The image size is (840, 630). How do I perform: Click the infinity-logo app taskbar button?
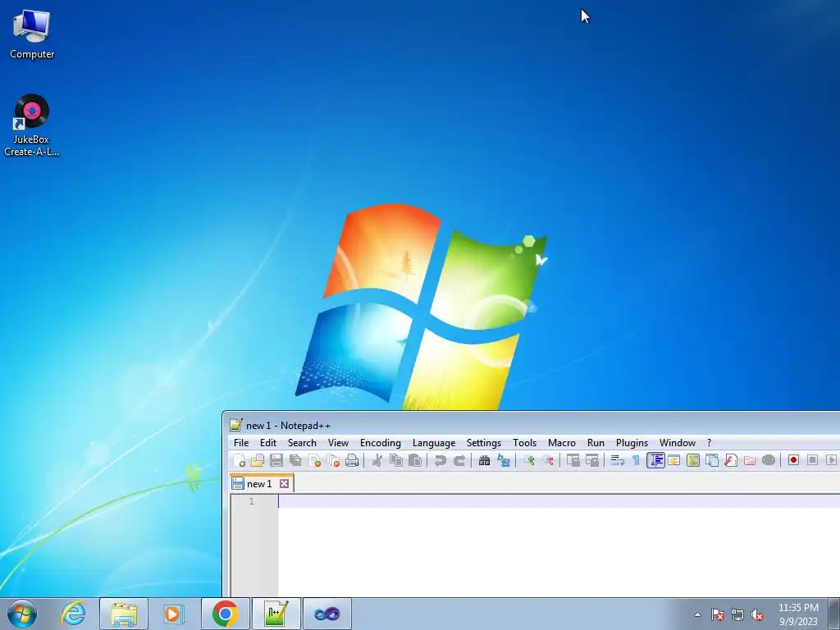point(326,614)
